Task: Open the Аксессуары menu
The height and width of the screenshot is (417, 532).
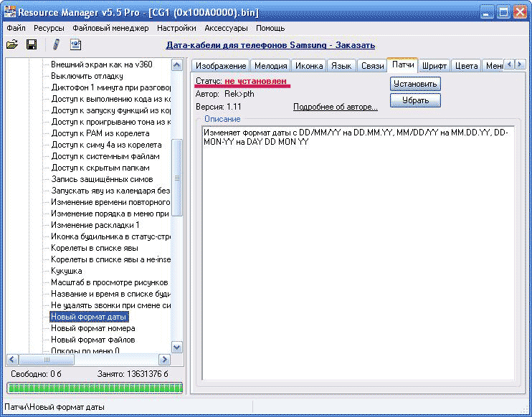Action: click(x=226, y=28)
